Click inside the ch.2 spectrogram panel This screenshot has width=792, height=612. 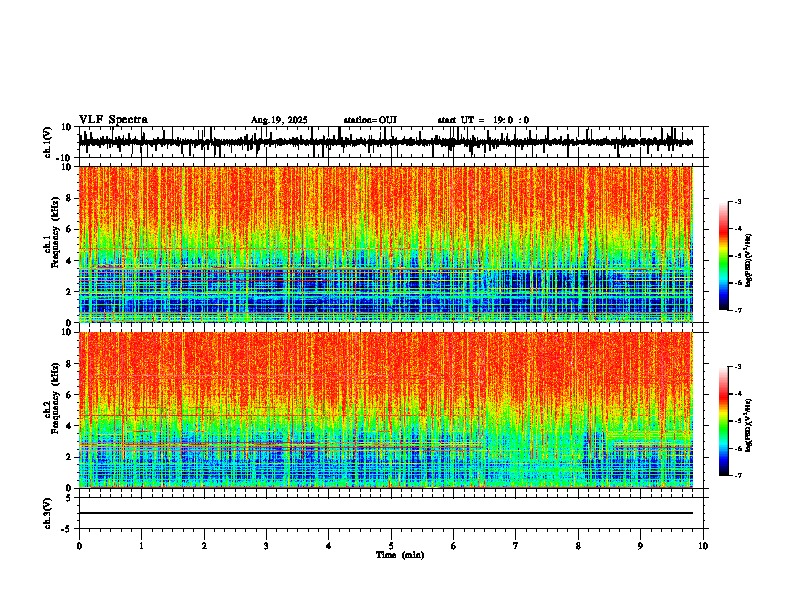click(x=386, y=410)
